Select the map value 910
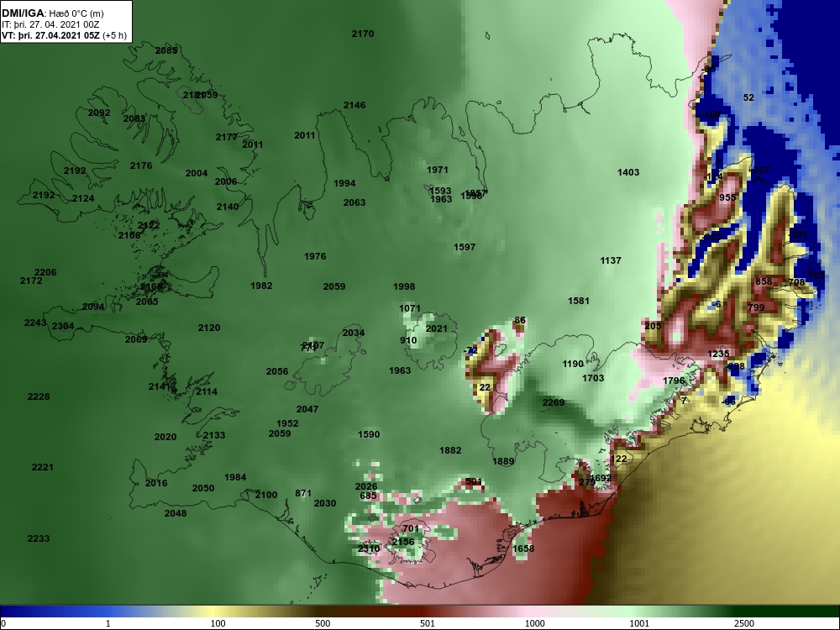 [x=408, y=341]
